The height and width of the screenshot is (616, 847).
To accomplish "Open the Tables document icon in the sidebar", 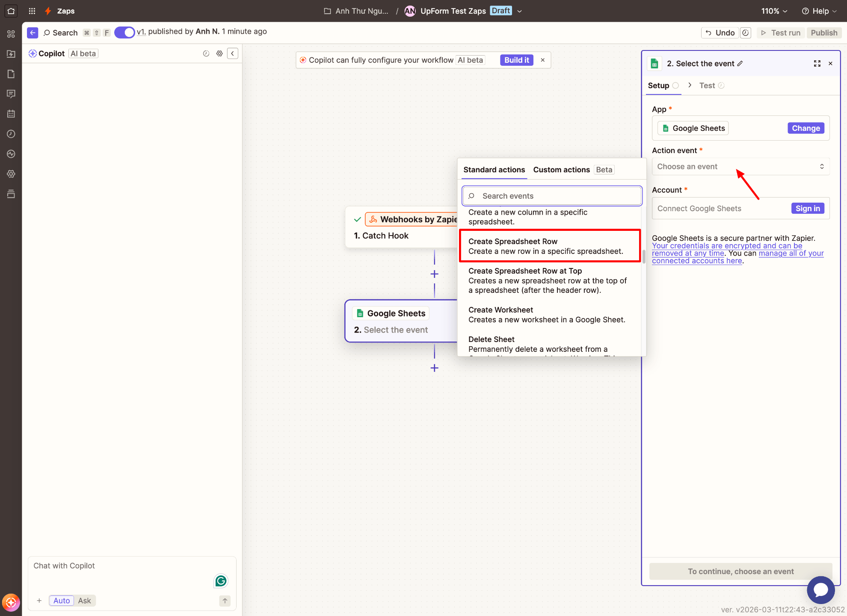I will pyautogui.click(x=11, y=74).
